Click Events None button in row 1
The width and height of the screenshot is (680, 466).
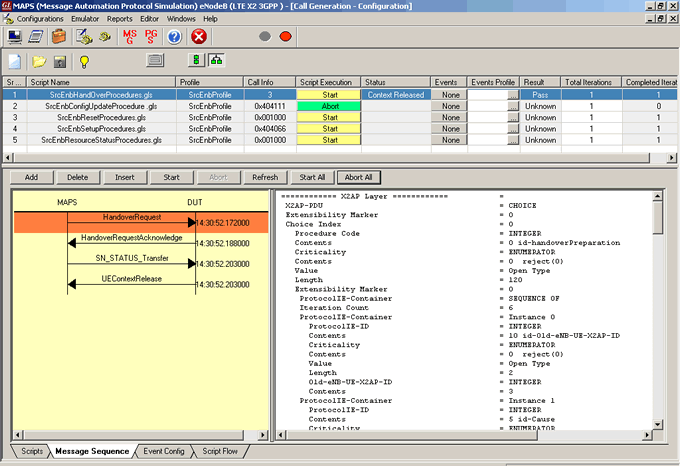(x=449, y=95)
